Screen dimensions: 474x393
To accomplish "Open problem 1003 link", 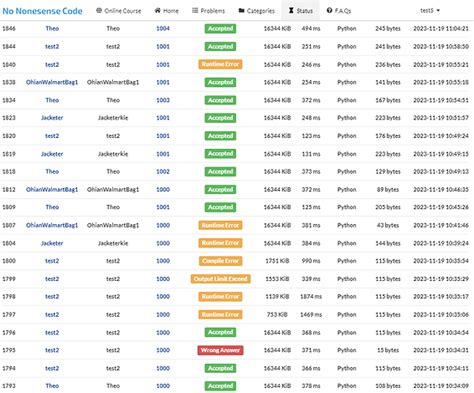I will tap(163, 100).
